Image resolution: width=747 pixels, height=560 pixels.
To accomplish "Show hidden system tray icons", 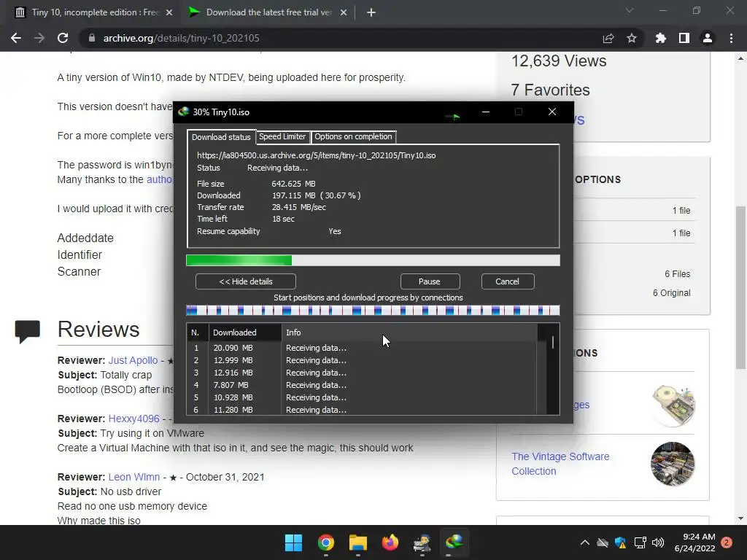I will (x=585, y=542).
